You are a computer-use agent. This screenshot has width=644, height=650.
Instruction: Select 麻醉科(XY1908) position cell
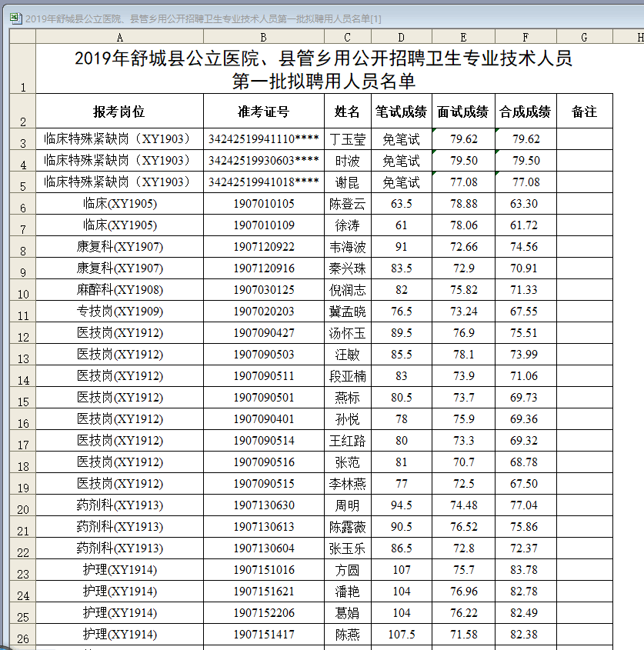pyautogui.click(x=120, y=290)
